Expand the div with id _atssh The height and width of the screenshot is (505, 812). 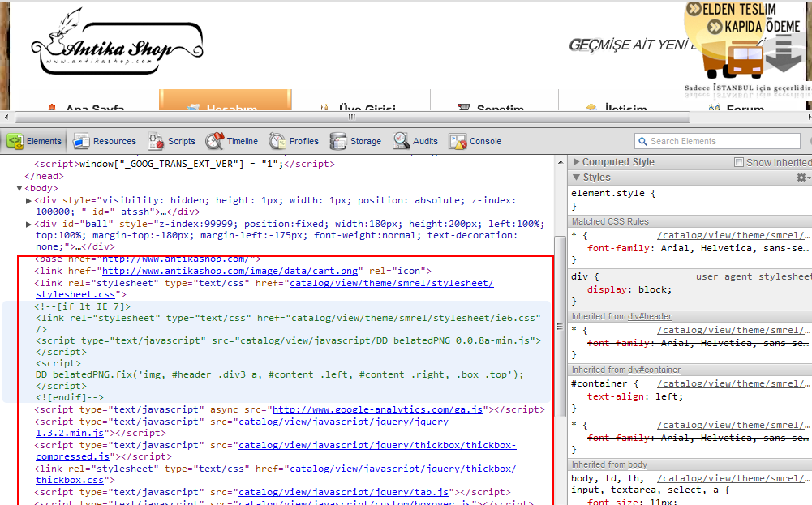(x=29, y=201)
